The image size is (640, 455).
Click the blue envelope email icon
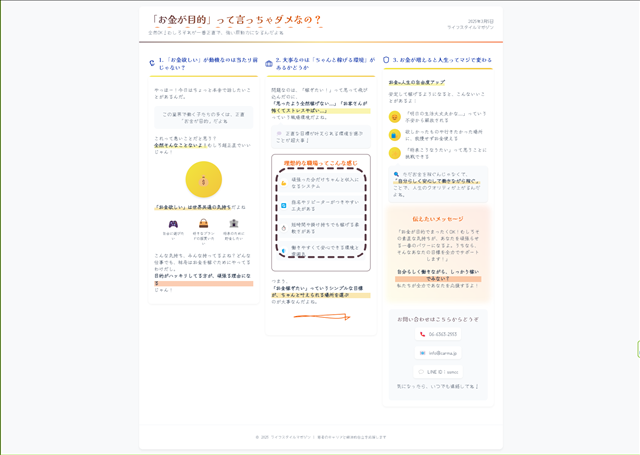(422, 353)
